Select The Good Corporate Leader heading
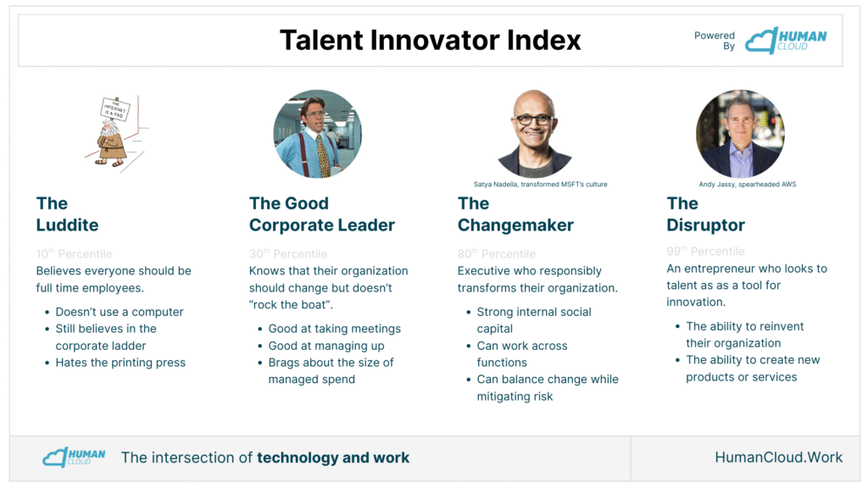The height and width of the screenshot is (488, 868). [321, 214]
